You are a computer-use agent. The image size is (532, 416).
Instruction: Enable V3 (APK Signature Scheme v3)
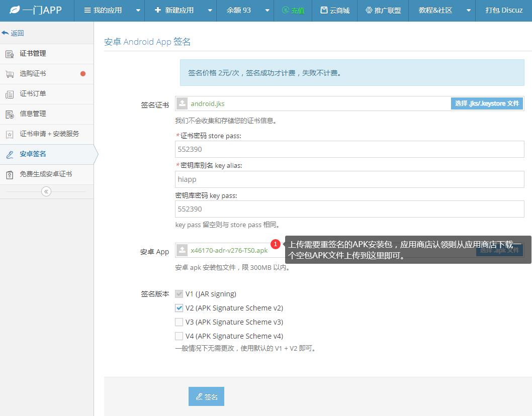(179, 322)
